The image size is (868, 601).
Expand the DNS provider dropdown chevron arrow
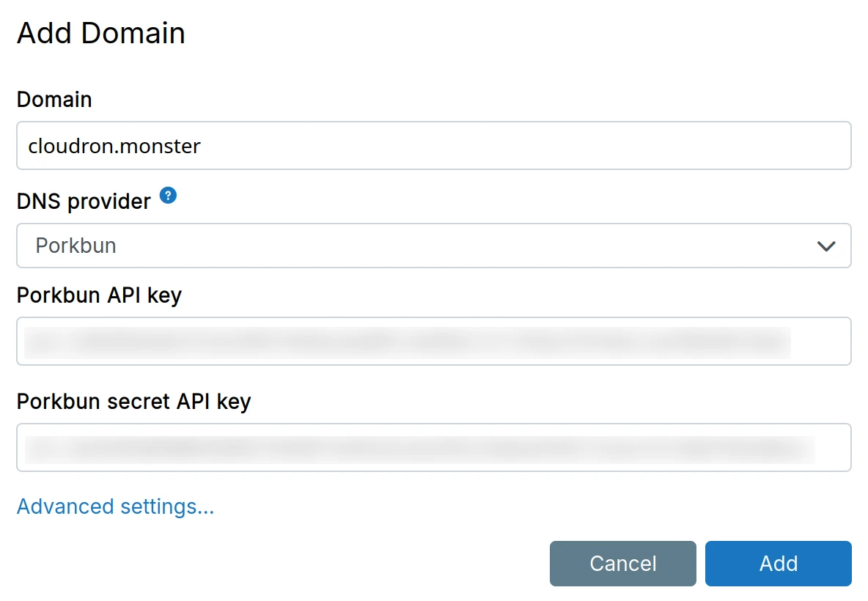pyautogui.click(x=826, y=246)
